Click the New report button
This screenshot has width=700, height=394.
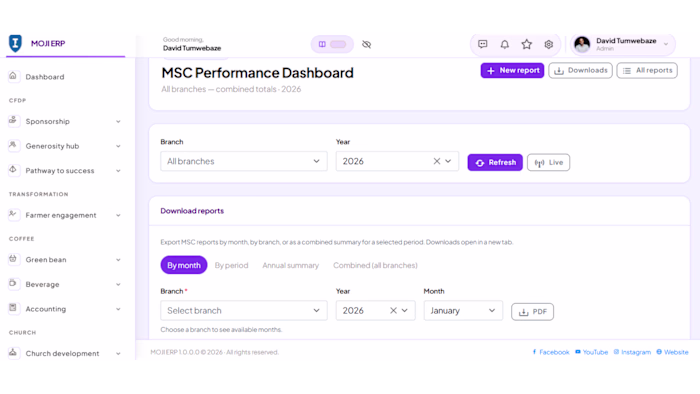click(x=512, y=70)
